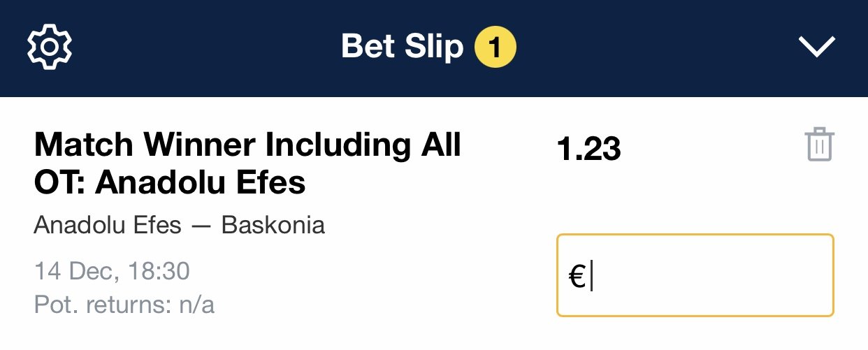Viewport: 868px width, 350px height.
Task: Focus the euro stake input field
Action: [x=695, y=275]
